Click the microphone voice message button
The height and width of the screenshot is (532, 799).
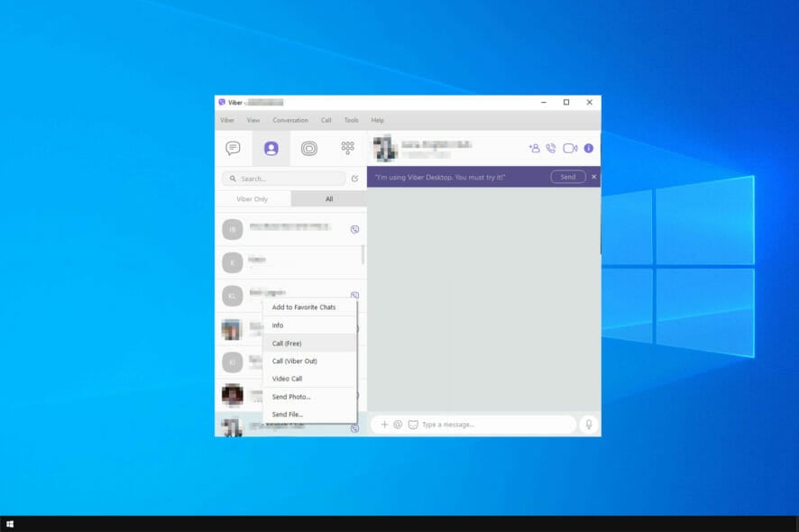[589, 425]
